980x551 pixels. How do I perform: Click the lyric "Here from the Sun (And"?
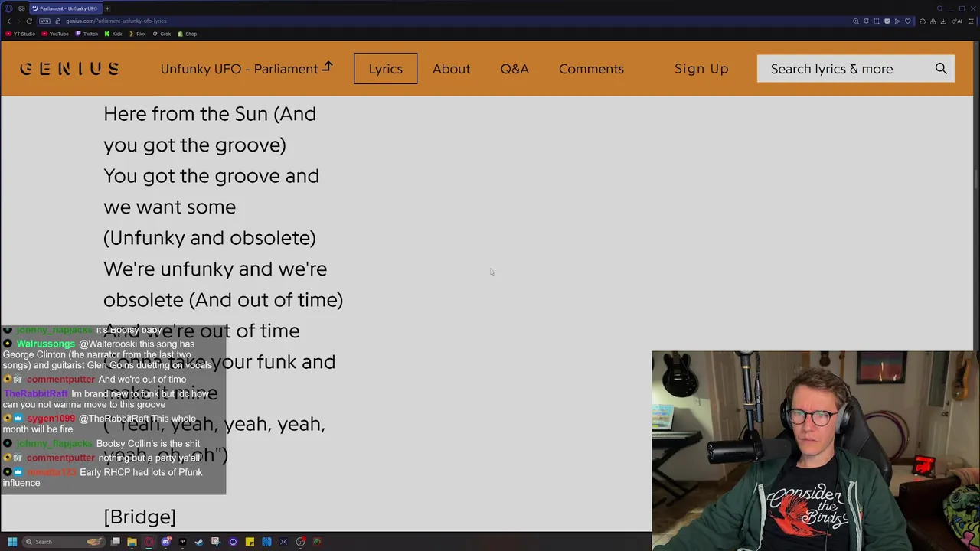(x=210, y=114)
